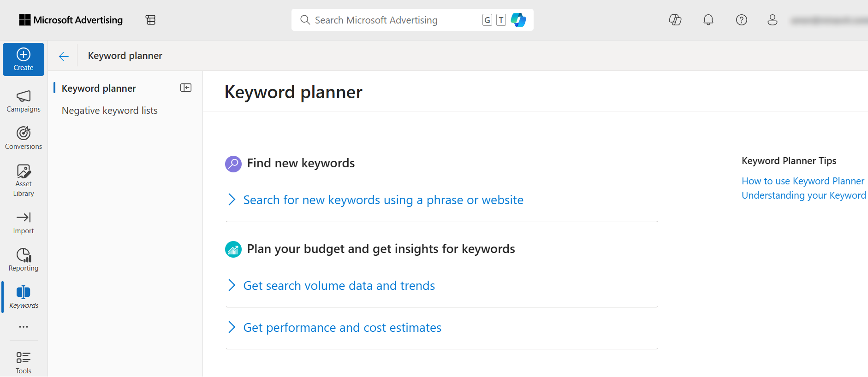
Task: Open Search for new keywords using a phrase or website
Action: (383, 200)
